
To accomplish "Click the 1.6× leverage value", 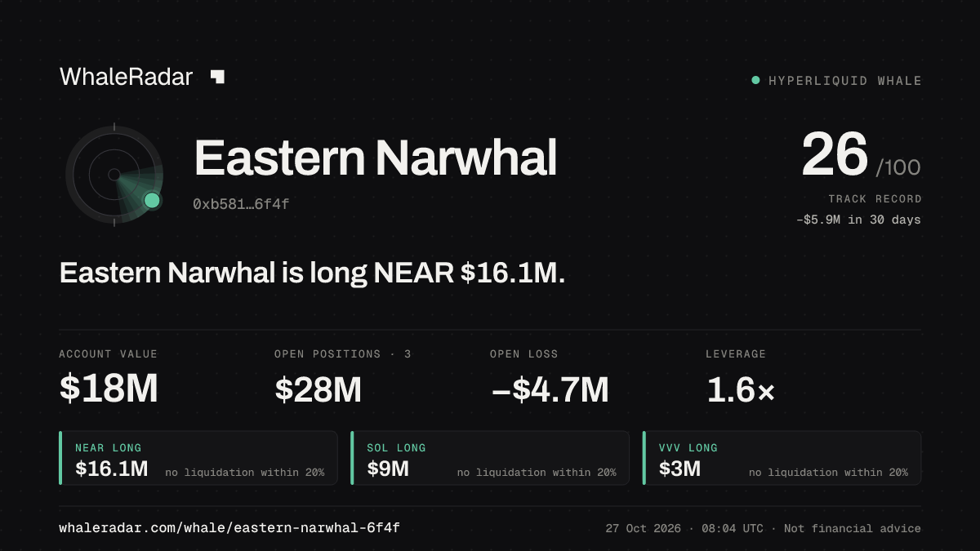I will tap(741, 389).
